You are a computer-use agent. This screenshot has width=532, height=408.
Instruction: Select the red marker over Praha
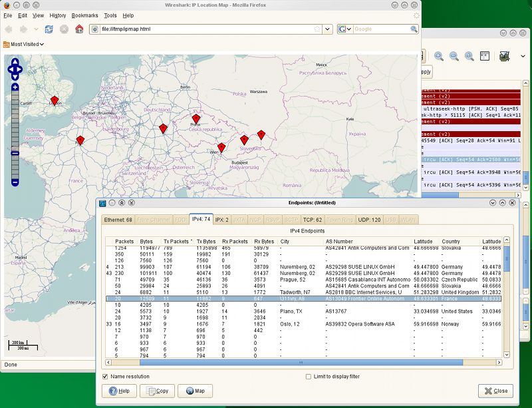(196, 119)
